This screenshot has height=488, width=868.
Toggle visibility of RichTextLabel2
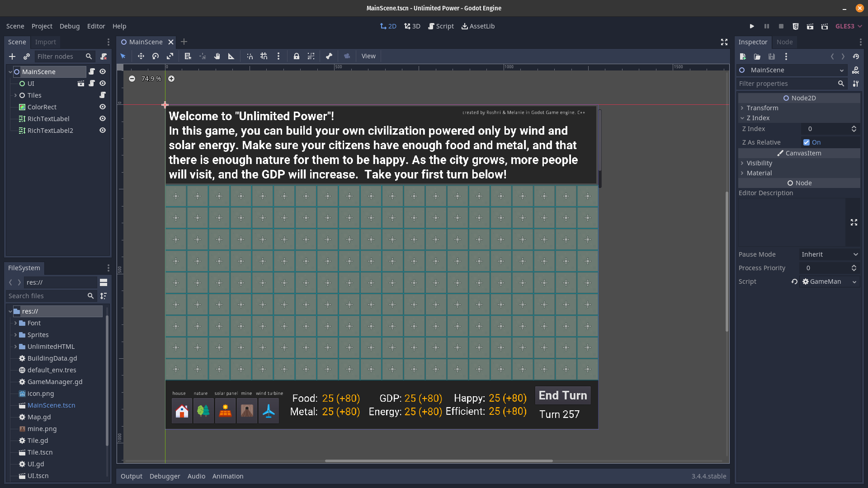coord(102,130)
